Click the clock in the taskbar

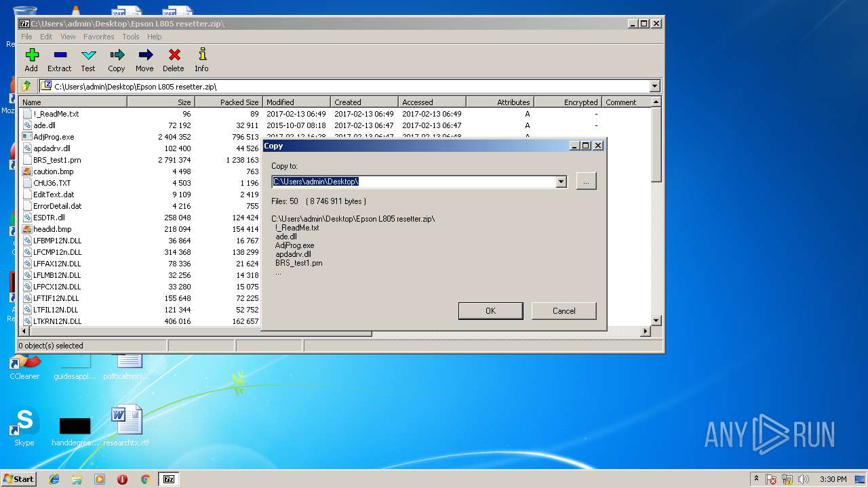[833, 479]
